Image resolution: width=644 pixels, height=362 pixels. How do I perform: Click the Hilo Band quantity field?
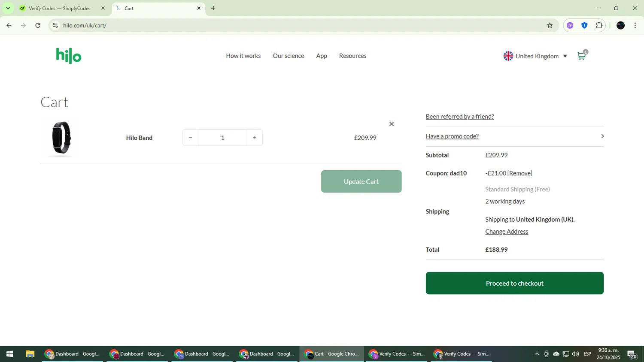[222, 138]
